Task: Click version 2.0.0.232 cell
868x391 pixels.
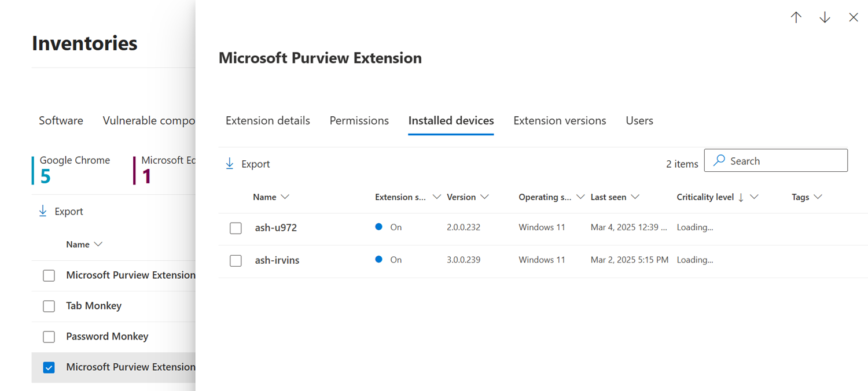Action: 464,227
